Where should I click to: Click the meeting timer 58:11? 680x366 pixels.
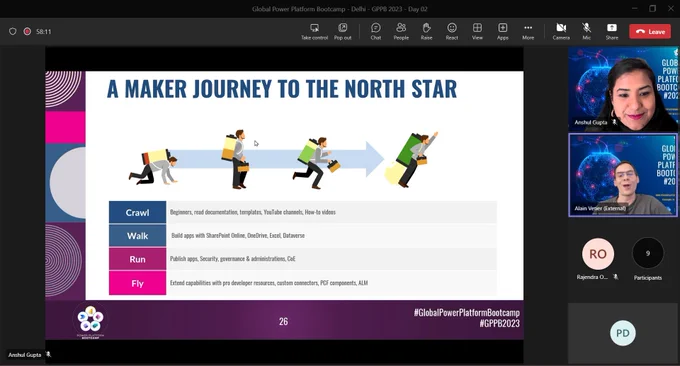pyautogui.click(x=43, y=32)
